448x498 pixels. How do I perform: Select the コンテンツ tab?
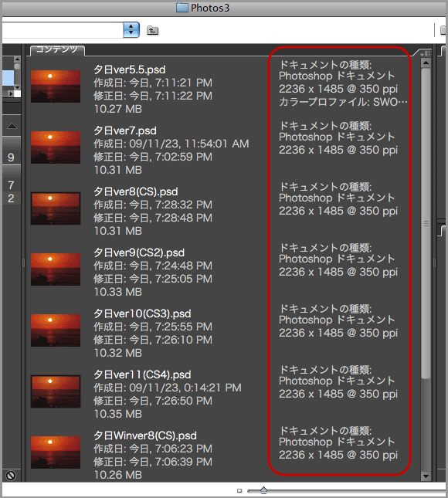tap(57, 50)
